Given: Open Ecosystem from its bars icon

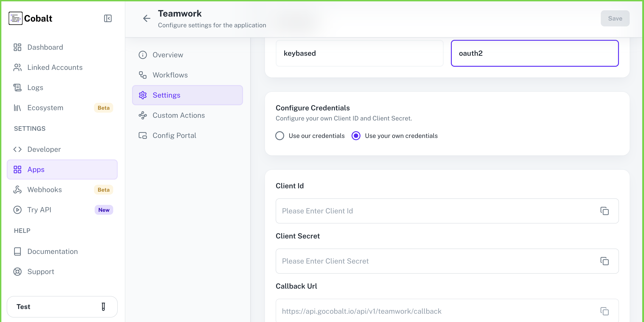Looking at the screenshot, I should point(17,107).
